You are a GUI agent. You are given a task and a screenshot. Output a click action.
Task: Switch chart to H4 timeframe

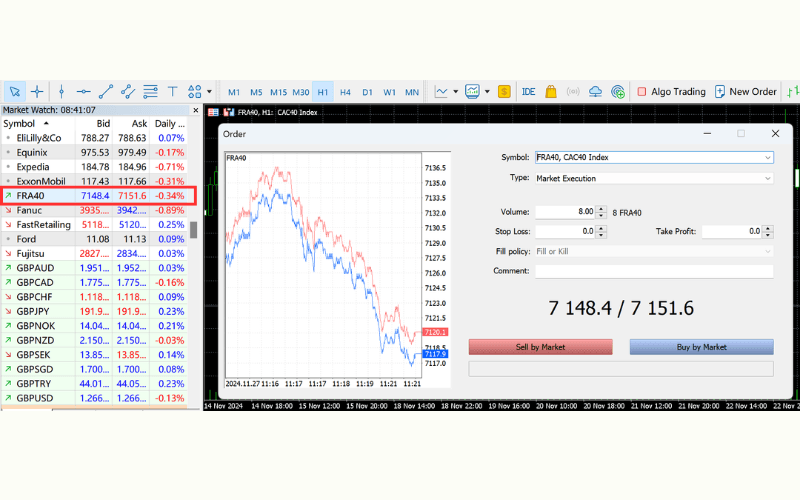345,91
